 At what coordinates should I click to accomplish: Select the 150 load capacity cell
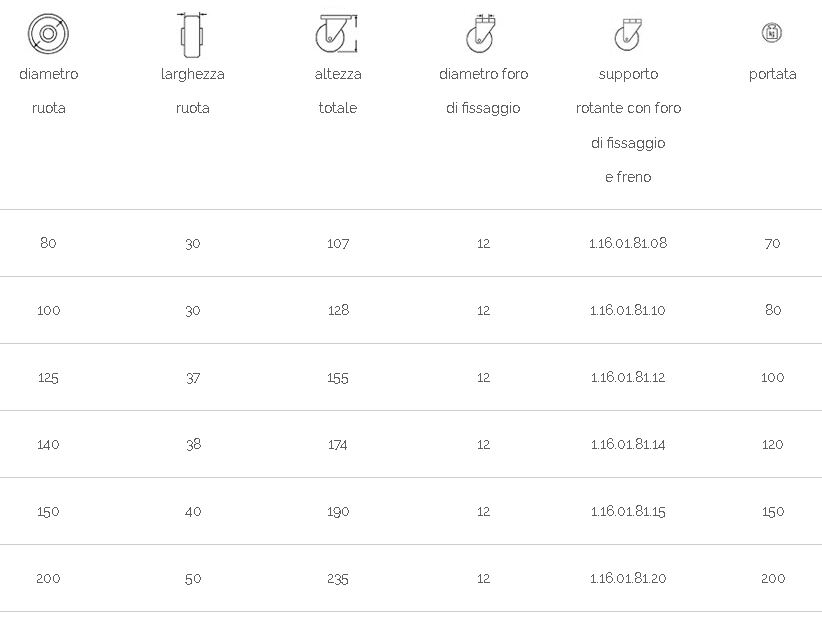pyautogui.click(x=773, y=511)
